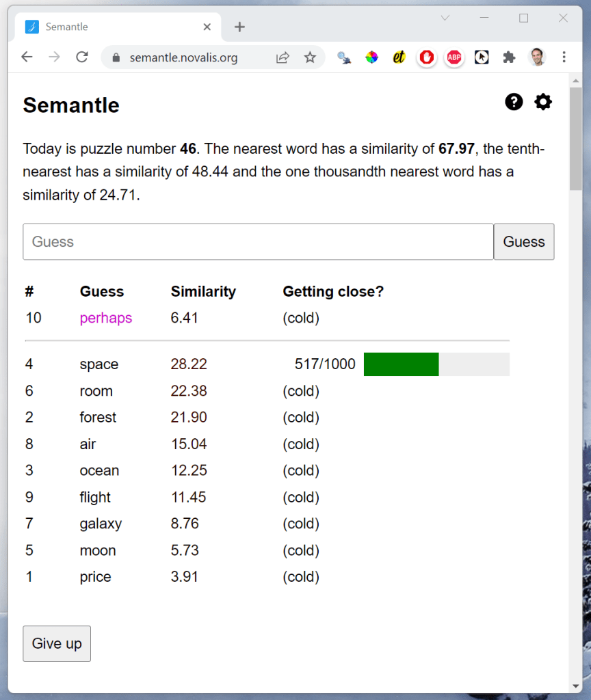The image size is (591, 700).
Task: Open the AdBlock Plus extension icon
Action: click(x=454, y=57)
